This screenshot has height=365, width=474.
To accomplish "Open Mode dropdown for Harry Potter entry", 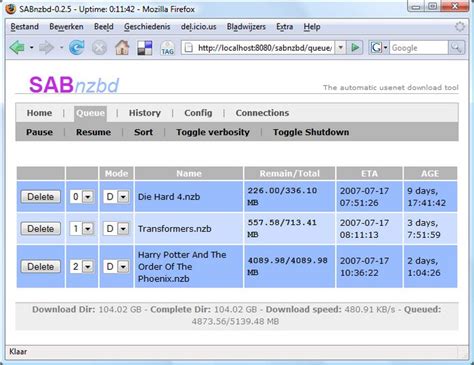I will [x=116, y=267].
